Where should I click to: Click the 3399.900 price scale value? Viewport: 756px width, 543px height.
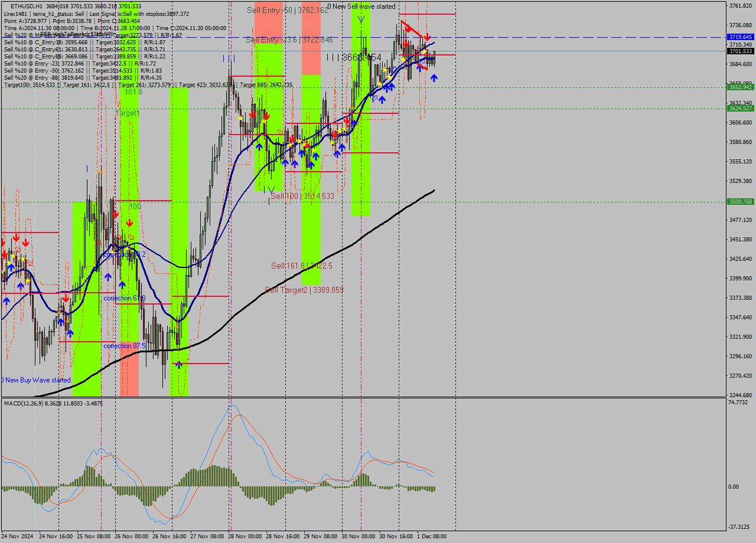741,278
